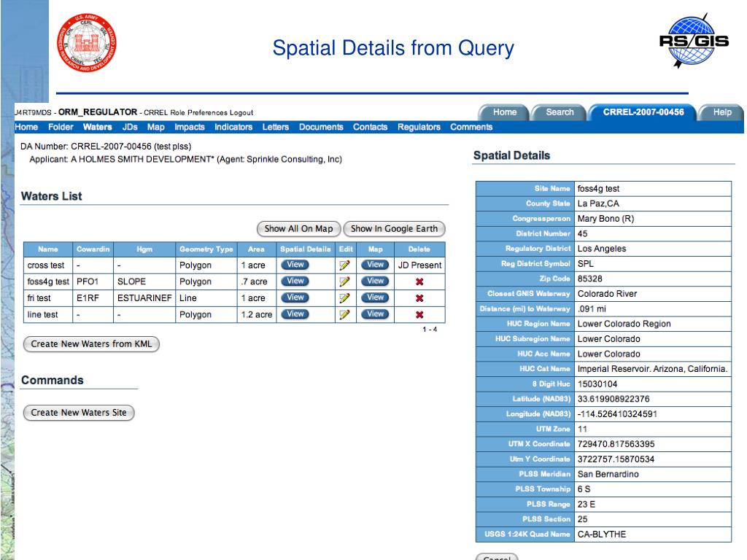Screen dimensions: 747x560
Task: View spatial details for fri test
Action: pos(295,297)
